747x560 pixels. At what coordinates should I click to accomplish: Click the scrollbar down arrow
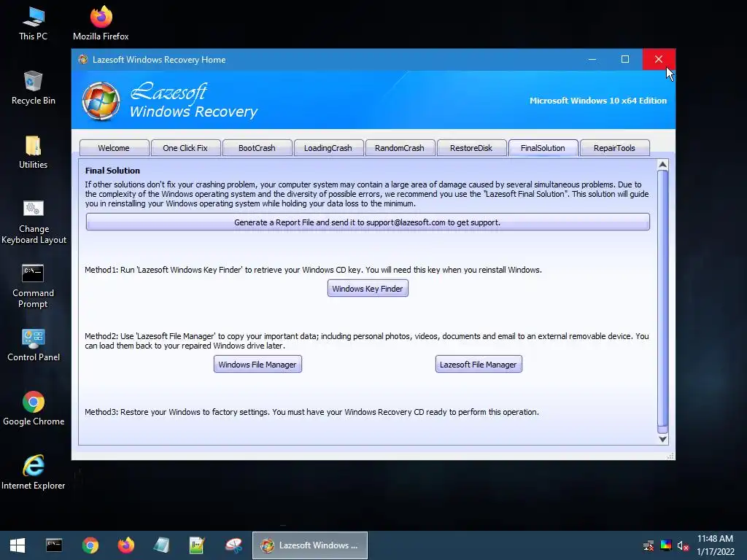662,439
